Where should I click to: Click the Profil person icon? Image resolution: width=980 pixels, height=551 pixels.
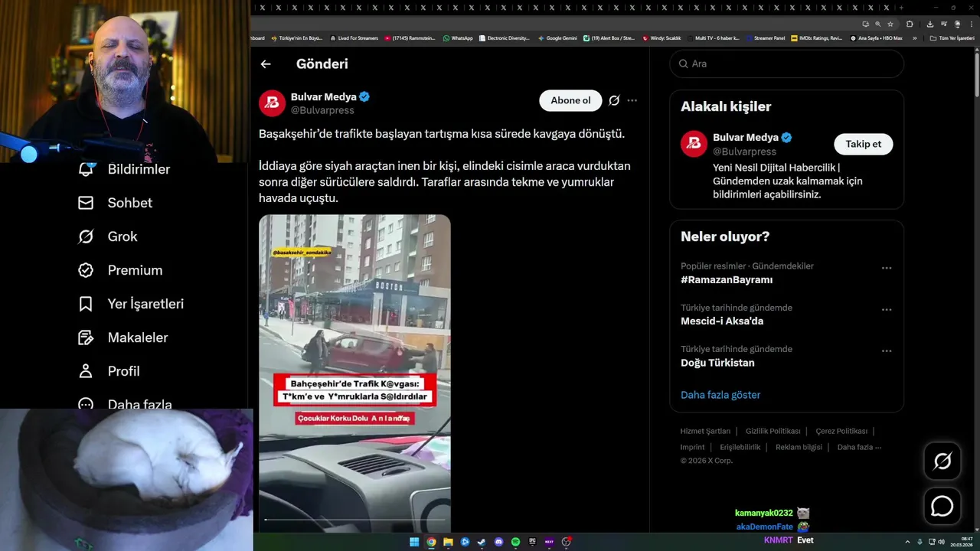coord(86,371)
